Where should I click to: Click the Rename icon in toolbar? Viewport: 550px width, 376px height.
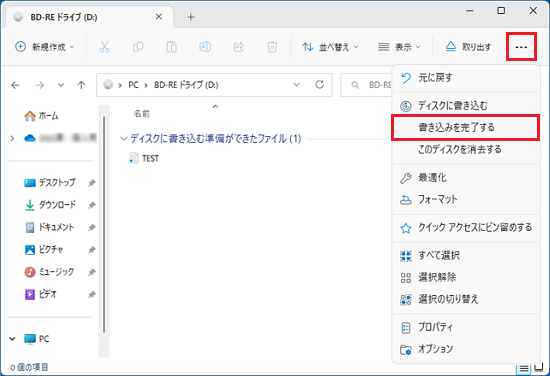[x=205, y=47]
